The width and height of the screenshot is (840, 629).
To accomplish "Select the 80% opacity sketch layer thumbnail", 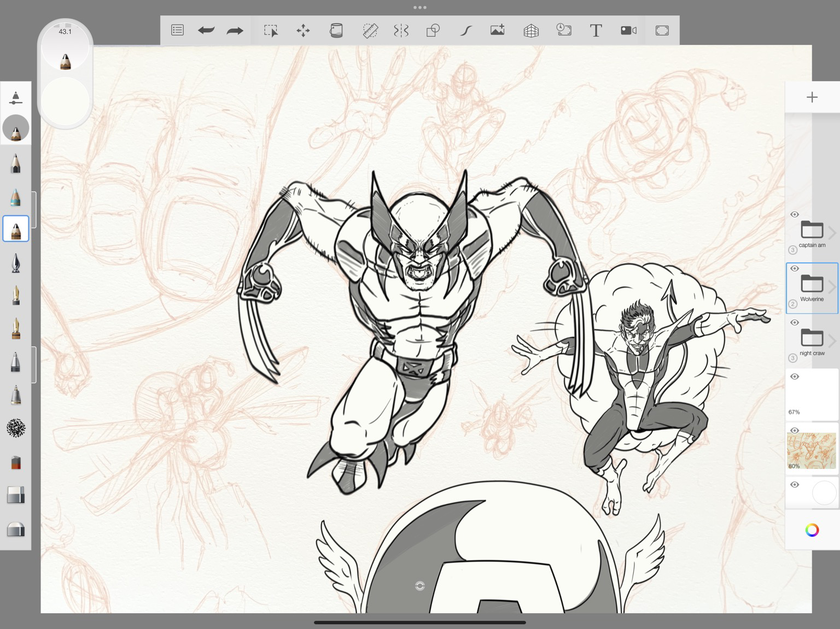I will [812, 450].
